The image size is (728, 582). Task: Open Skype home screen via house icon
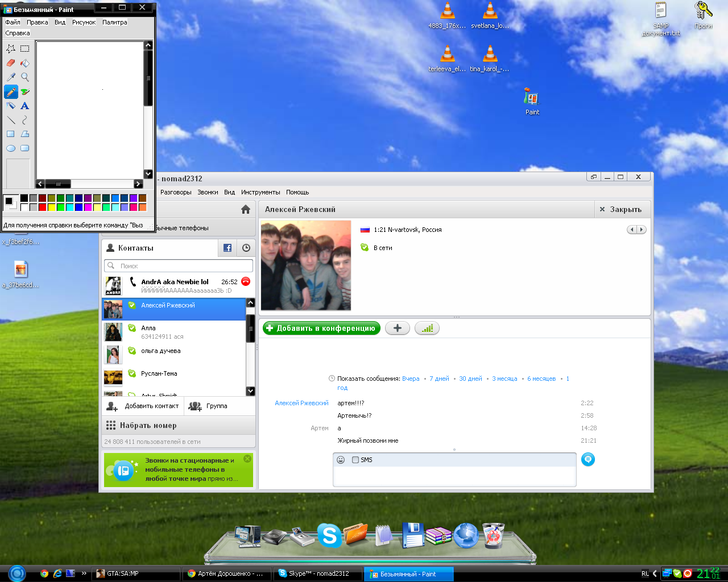click(246, 209)
